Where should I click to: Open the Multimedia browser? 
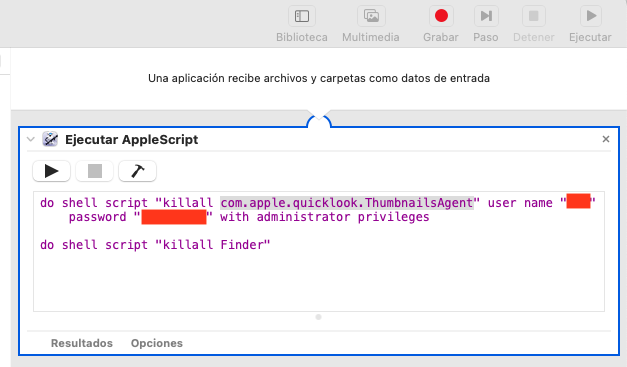coord(371,16)
